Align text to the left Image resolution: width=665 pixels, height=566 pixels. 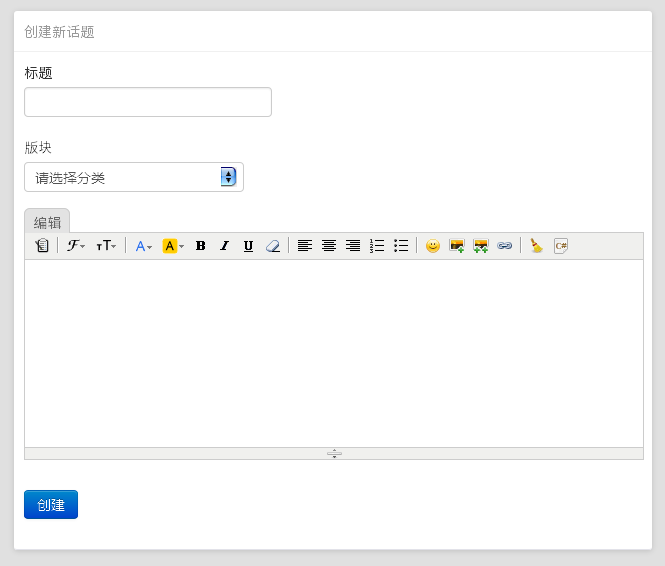[x=305, y=246]
